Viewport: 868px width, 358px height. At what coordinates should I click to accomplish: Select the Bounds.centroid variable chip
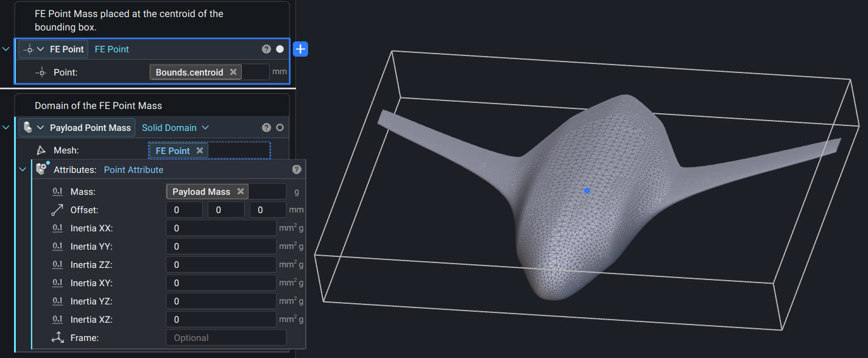pyautogui.click(x=189, y=72)
